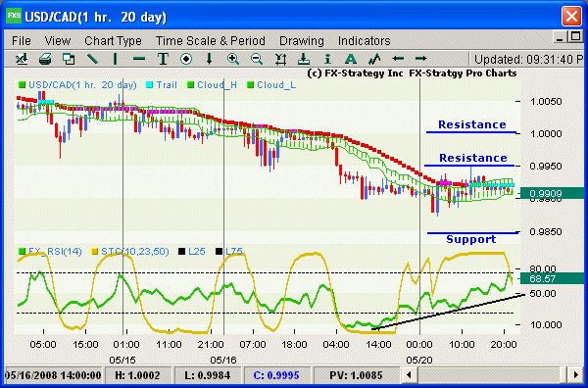Click the L75 legend label
The height and width of the screenshot is (388, 588).
pyautogui.click(x=234, y=251)
